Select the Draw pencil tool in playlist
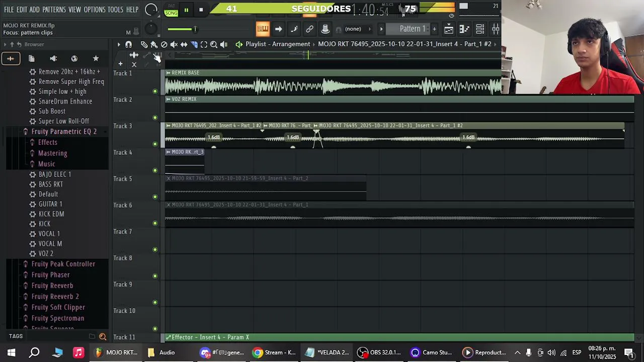Screen dimensions: 644x362 tap(144, 44)
